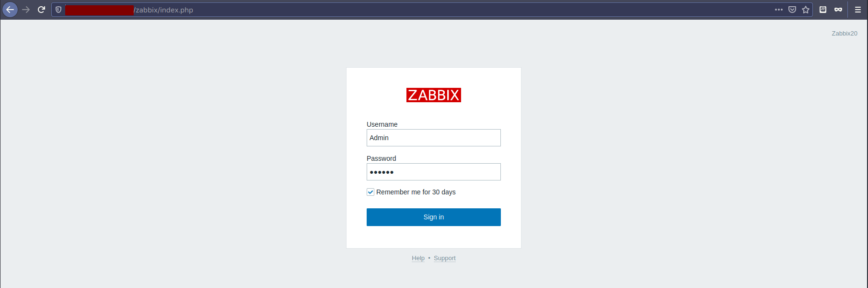Image resolution: width=868 pixels, height=288 pixels.
Task: Click the red ZABBIX logo
Action: coord(434,95)
